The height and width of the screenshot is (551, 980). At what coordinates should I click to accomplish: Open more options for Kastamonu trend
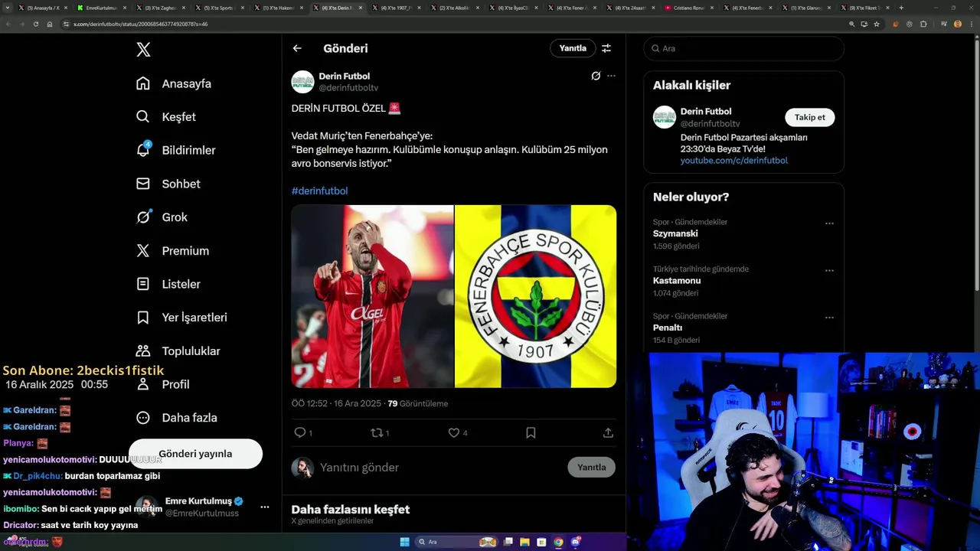tap(829, 270)
